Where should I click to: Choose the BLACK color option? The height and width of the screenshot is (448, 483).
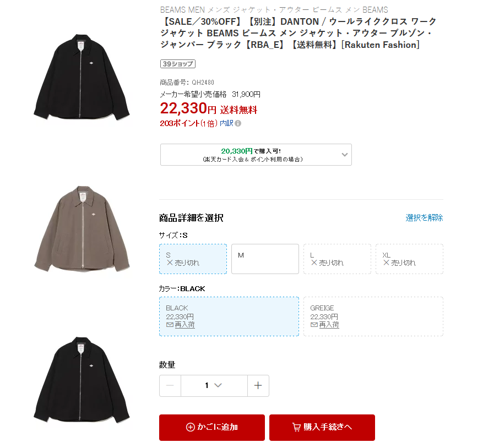point(229,316)
